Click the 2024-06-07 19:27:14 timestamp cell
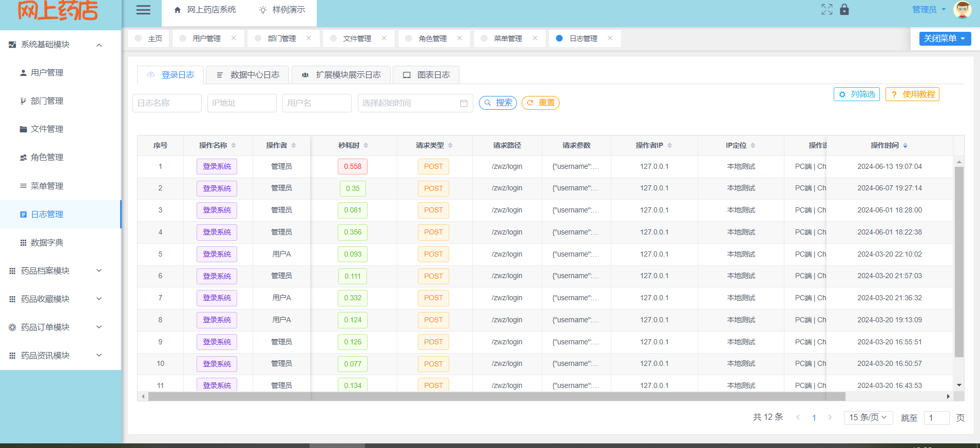Viewport: 980px width, 448px height. [890, 188]
